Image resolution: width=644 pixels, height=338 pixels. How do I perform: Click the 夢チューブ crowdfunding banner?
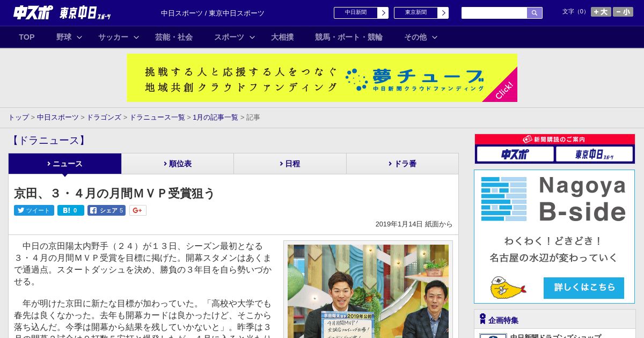pos(322,78)
